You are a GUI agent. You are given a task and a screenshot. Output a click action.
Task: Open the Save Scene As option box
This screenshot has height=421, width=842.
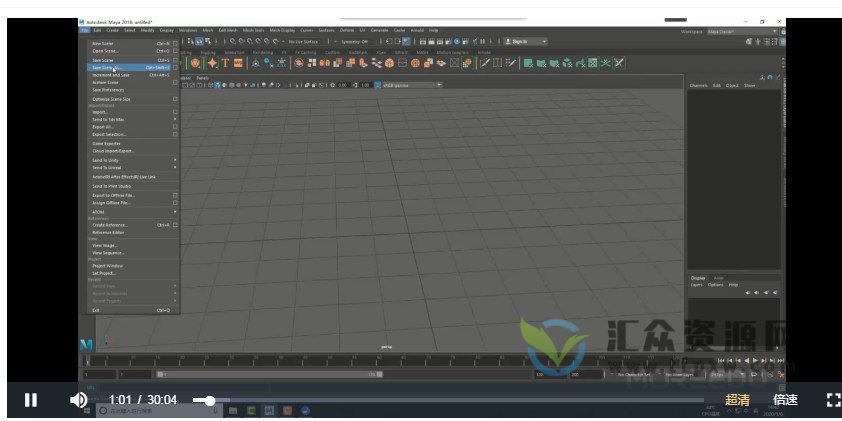(175, 68)
